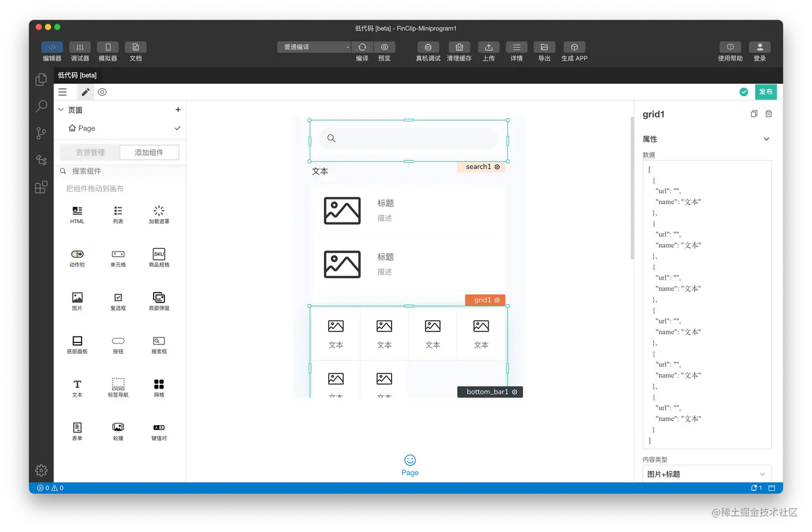
Task: Delete grid1 with the trash icon
Action: click(x=769, y=114)
